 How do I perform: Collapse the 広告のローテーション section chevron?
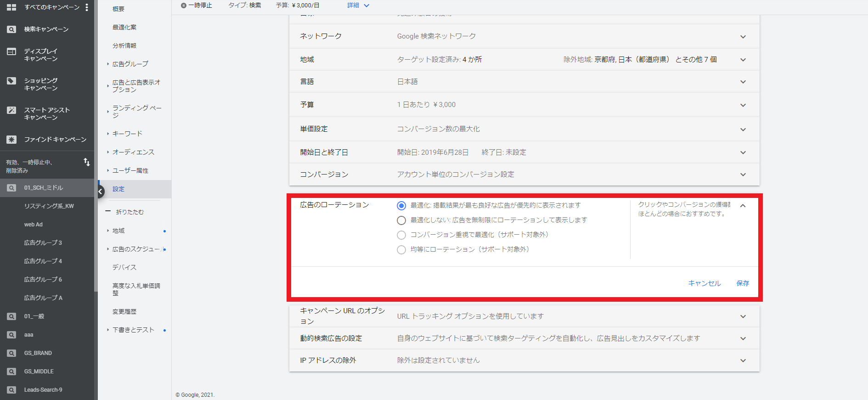pos(743,206)
